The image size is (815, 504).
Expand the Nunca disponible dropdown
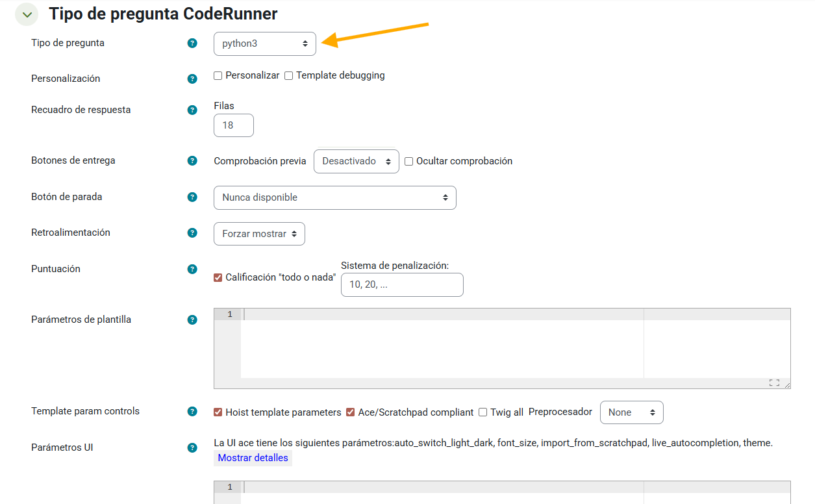pos(334,198)
